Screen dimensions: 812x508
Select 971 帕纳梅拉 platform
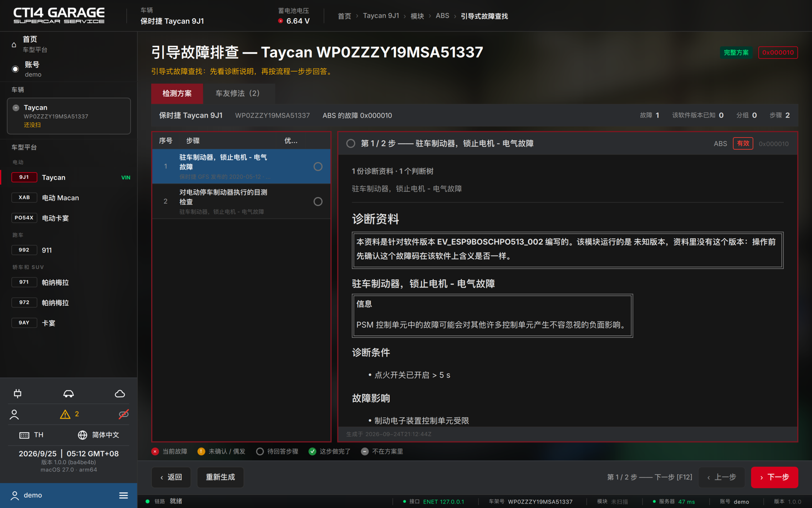tap(69, 282)
